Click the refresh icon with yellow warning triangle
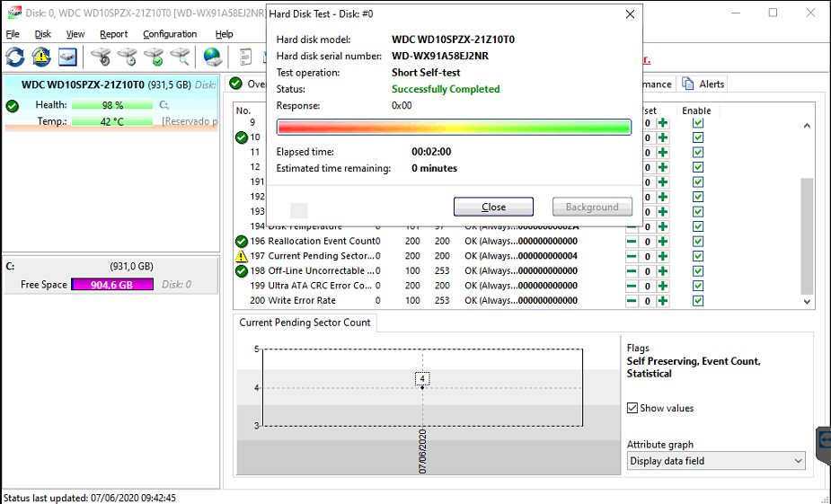 (x=41, y=57)
